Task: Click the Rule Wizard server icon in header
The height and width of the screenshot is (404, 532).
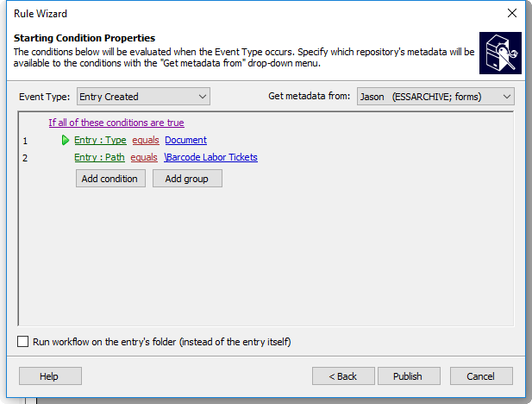Action: tap(500, 53)
